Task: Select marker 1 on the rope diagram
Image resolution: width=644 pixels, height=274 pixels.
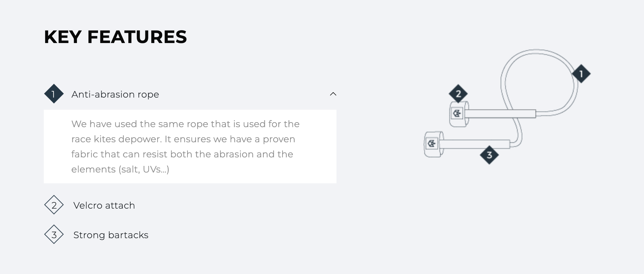Action: [581, 74]
